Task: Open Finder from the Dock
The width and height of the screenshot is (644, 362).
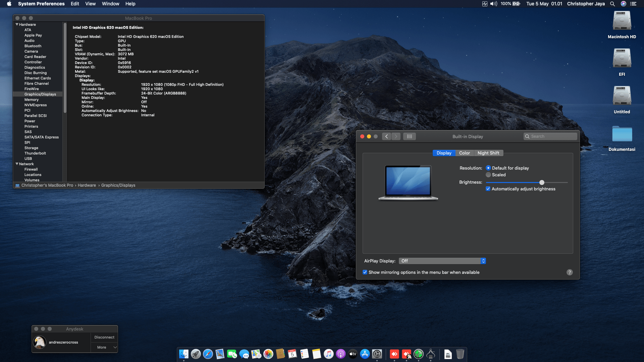Action: [x=184, y=354]
